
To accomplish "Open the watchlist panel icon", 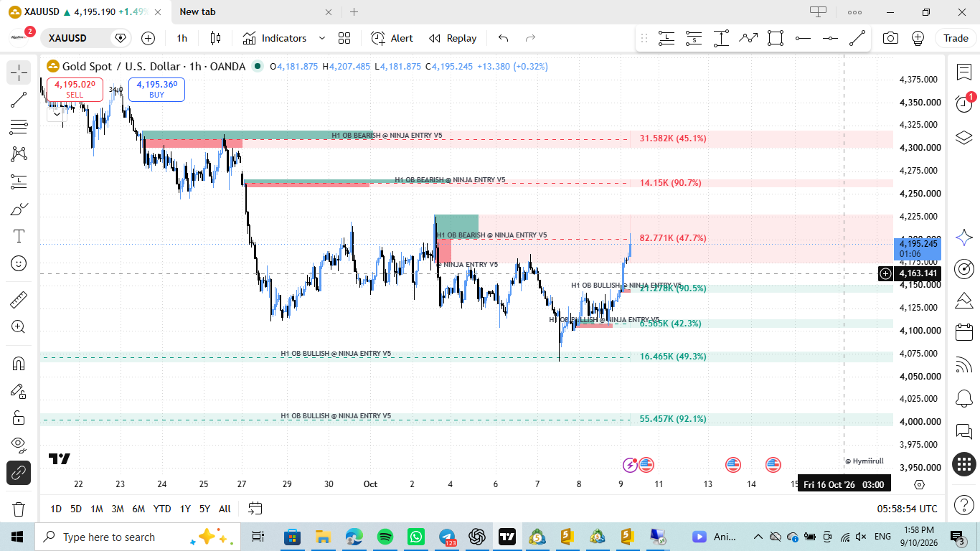I will coord(963,72).
